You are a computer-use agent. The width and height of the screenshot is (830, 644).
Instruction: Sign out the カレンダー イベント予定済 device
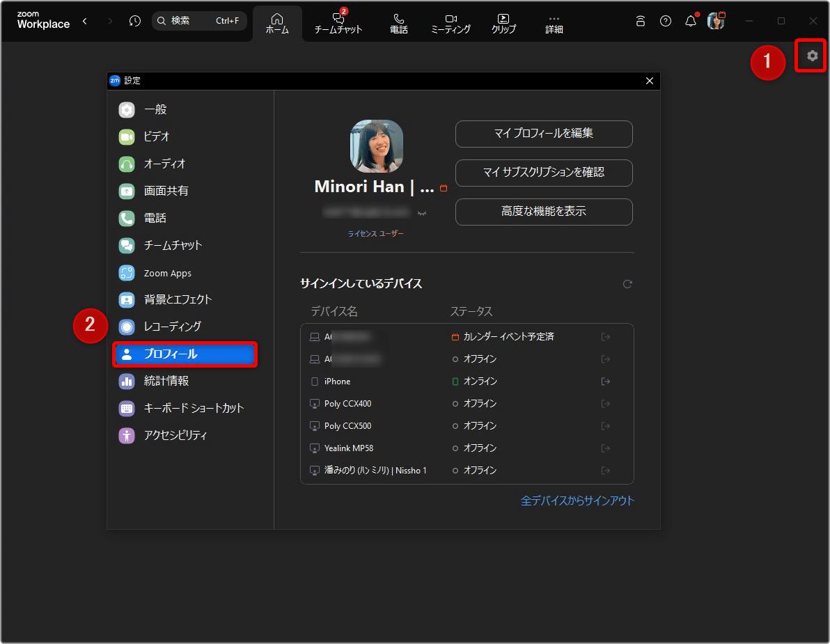(x=606, y=337)
